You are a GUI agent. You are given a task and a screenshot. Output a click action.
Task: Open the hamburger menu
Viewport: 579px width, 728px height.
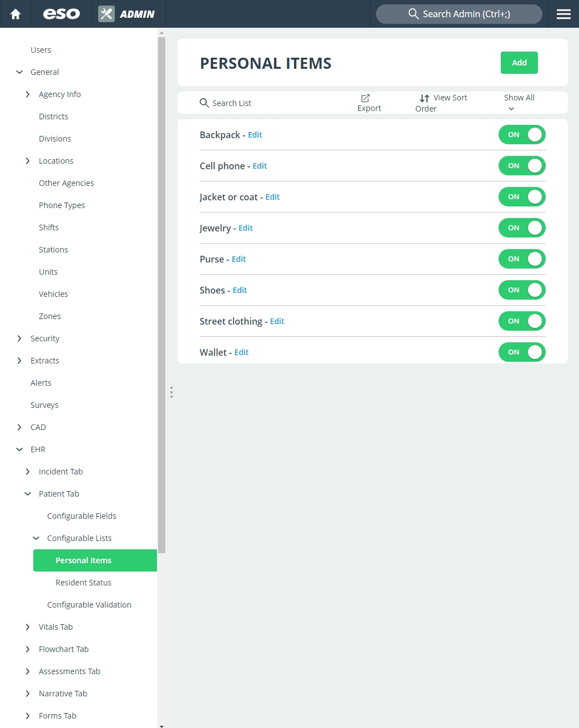[563, 14]
